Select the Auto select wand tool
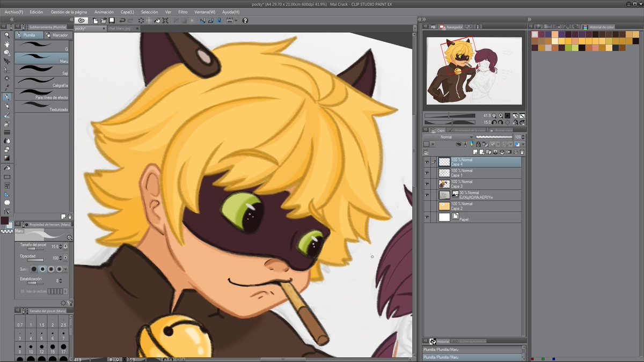 click(7, 78)
